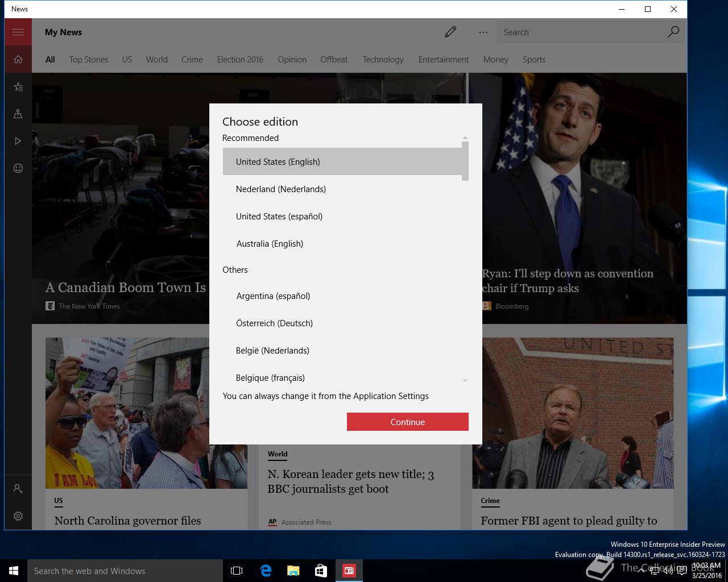Click News app taskbar icon

[349, 571]
